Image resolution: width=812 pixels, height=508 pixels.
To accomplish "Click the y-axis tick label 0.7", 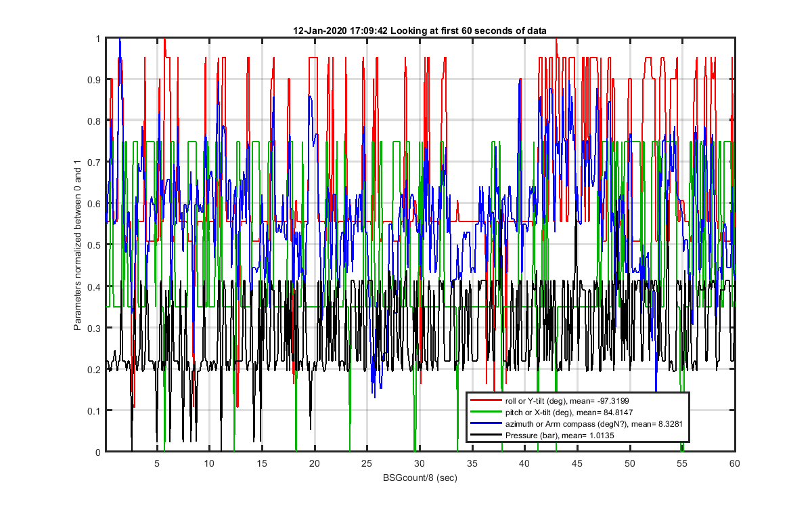I will 95,163.
